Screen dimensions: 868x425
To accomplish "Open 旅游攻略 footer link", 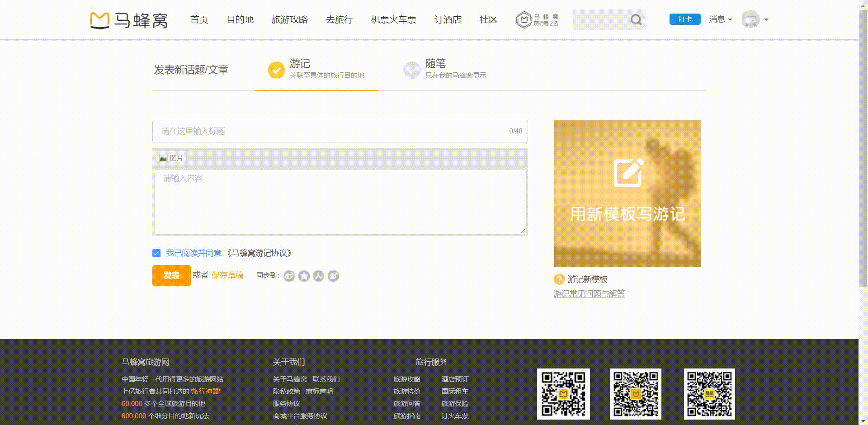I will [407, 379].
